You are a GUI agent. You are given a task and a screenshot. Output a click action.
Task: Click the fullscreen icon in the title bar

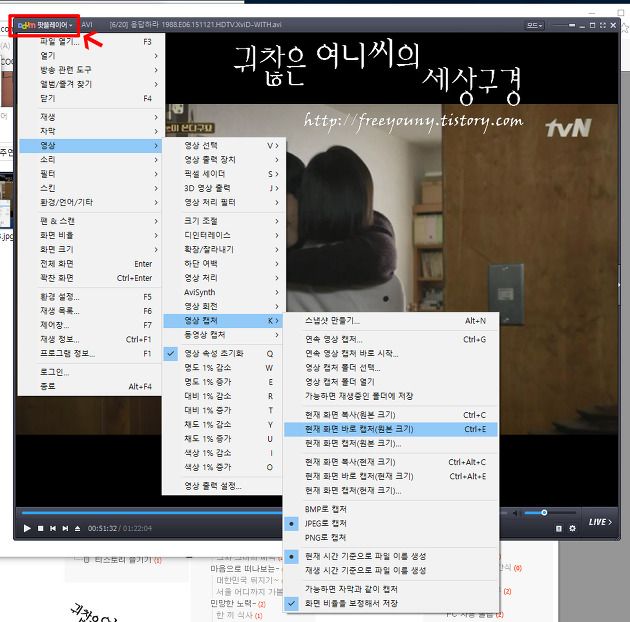click(603, 25)
